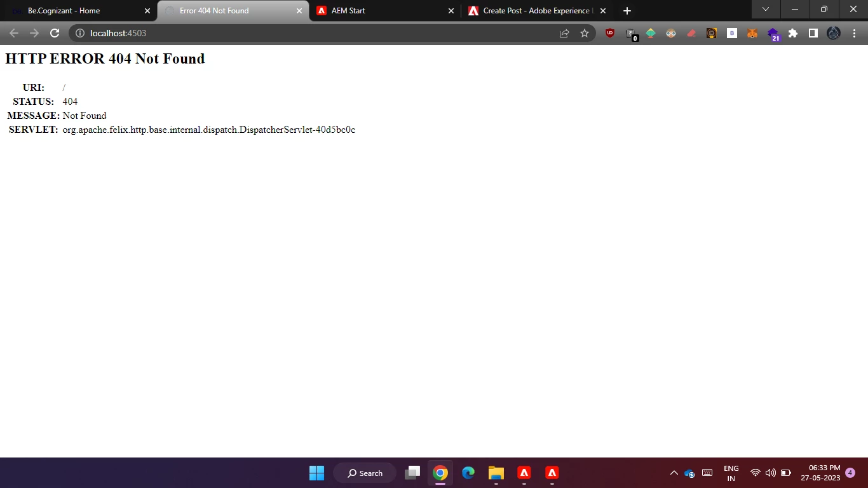Open the touch keyboard tray icon

(x=707, y=473)
